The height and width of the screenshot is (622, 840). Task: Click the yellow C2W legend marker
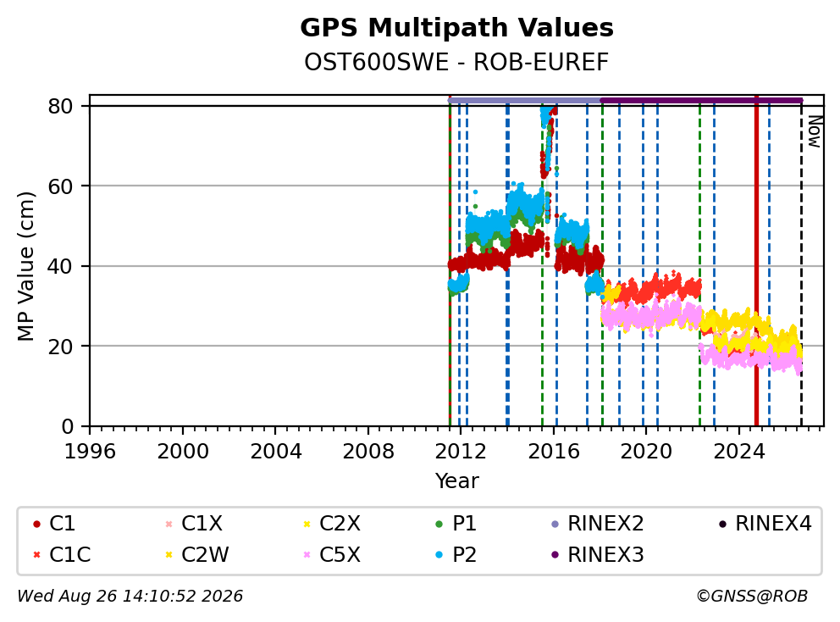169,555
